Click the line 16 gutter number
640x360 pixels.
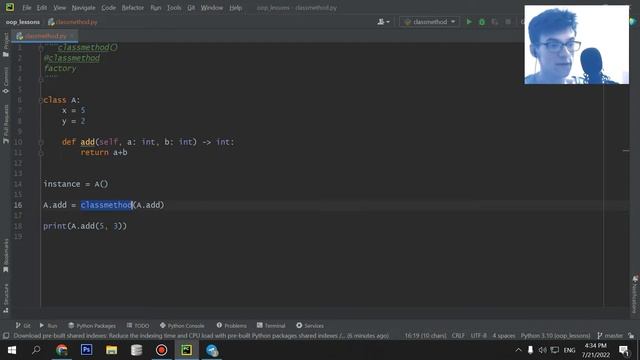point(18,205)
